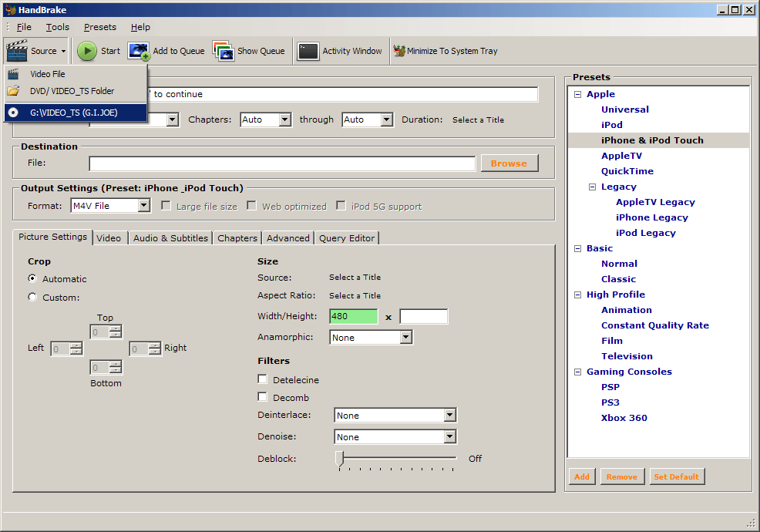Select the iPhone Legacy preset
This screenshot has width=760, height=532.
pyautogui.click(x=651, y=217)
